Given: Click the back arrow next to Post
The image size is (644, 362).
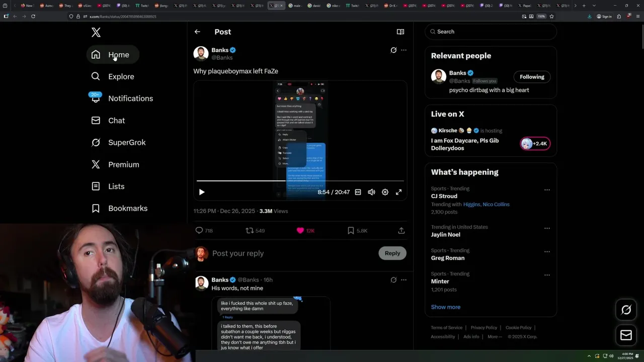Looking at the screenshot, I should [x=197, y=32].
